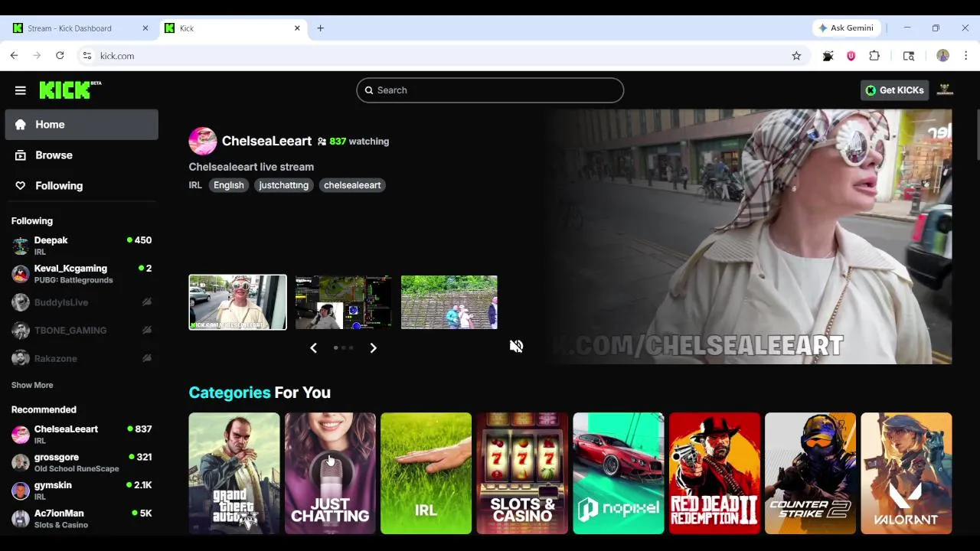Click the search magnifier icon
The height and width of the screenshot is (551, 980).
[369, 90]
